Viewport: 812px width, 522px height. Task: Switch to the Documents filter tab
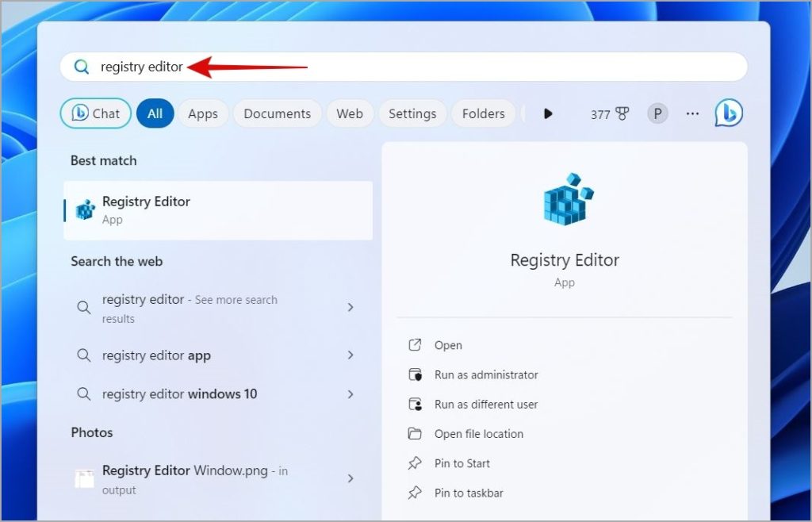(277, 114)
